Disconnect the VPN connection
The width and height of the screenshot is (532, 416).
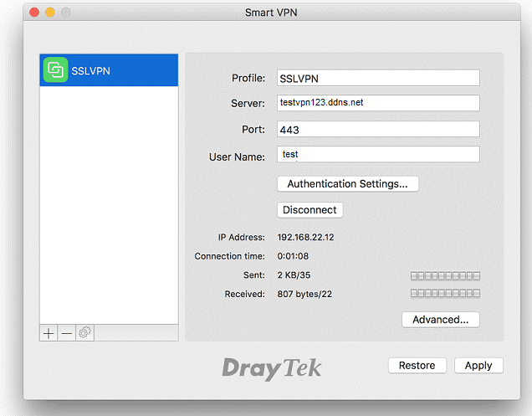[309, 210]
